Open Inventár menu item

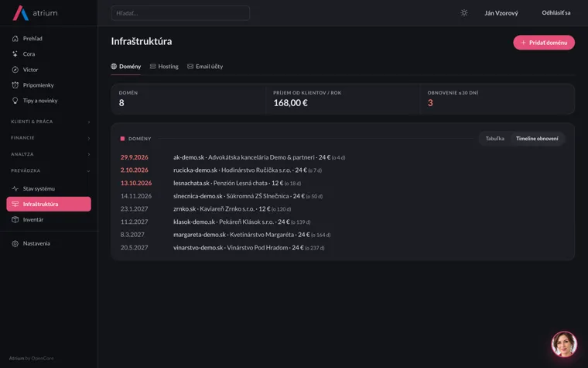point(49,220)
